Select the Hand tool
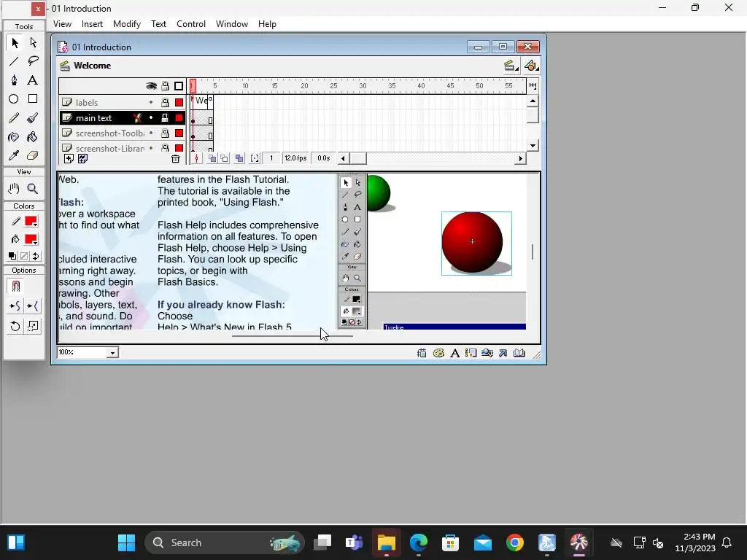The image size is (747, 560). tap(14, 189)
